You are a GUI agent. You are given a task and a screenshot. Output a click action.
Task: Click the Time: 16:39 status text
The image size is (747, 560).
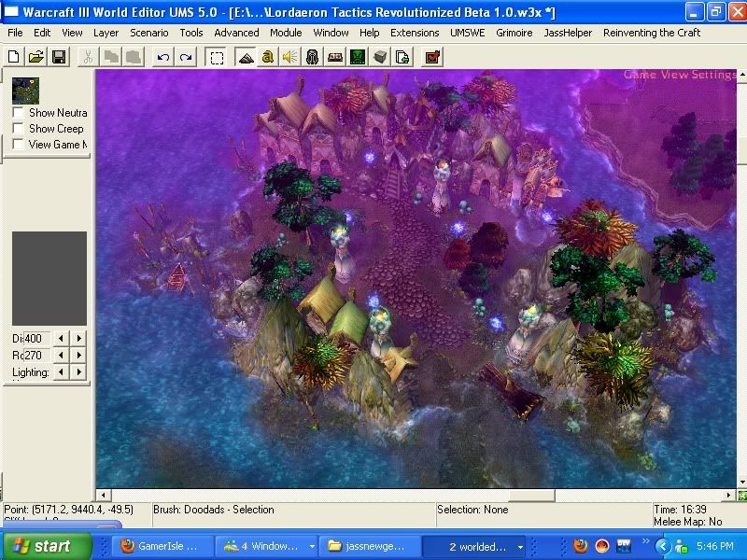[x=680, y=510]
